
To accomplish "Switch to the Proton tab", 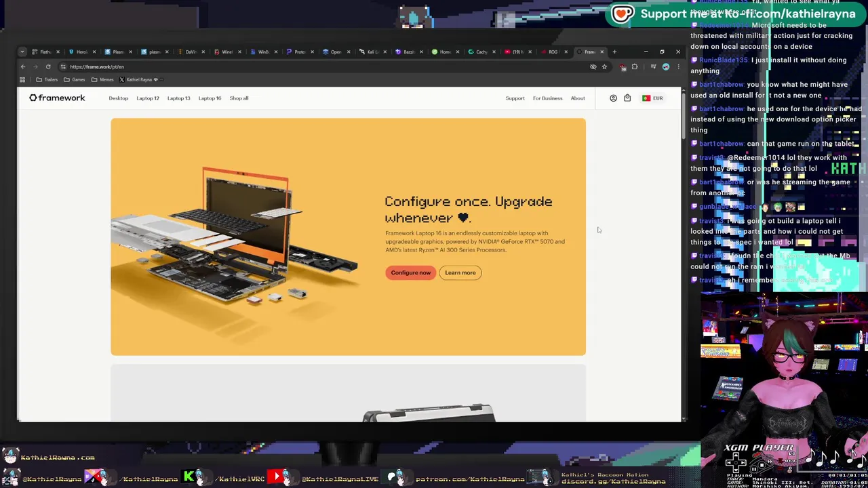I will click(x=300, y=52).
